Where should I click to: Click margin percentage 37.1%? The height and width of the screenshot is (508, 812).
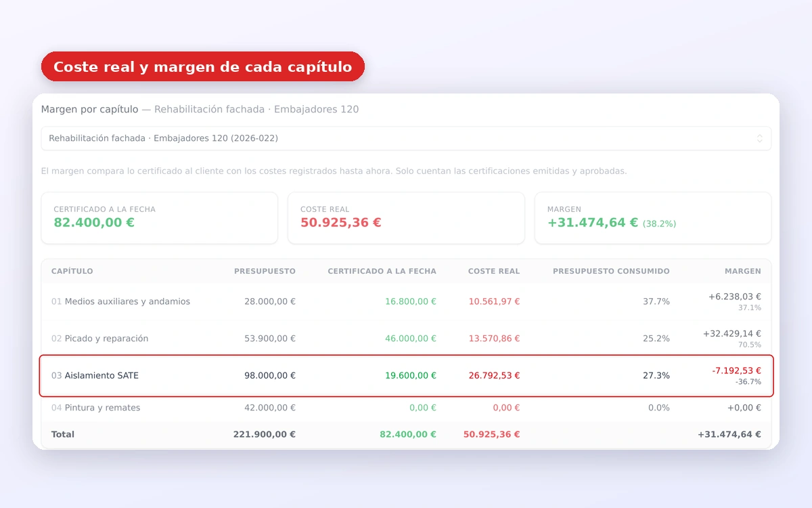click(750, 308)
